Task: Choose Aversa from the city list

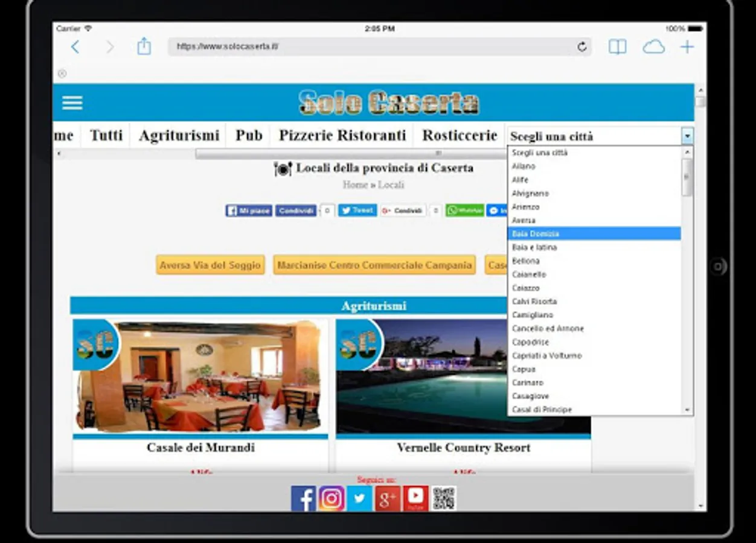Action: click(594, 220)
